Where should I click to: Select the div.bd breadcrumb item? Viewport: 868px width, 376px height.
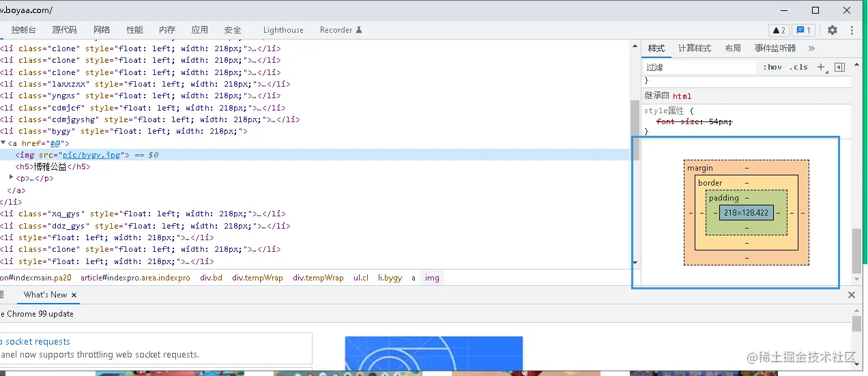212,278
